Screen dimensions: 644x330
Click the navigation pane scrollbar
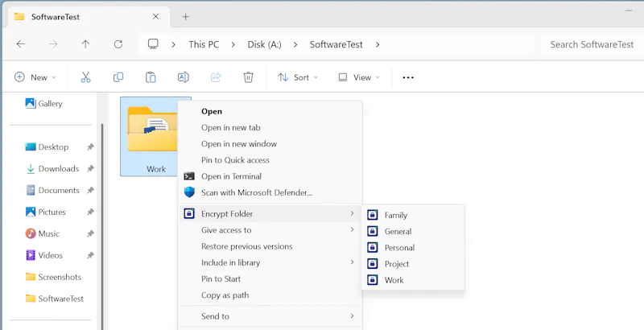(x=102, y=225)
